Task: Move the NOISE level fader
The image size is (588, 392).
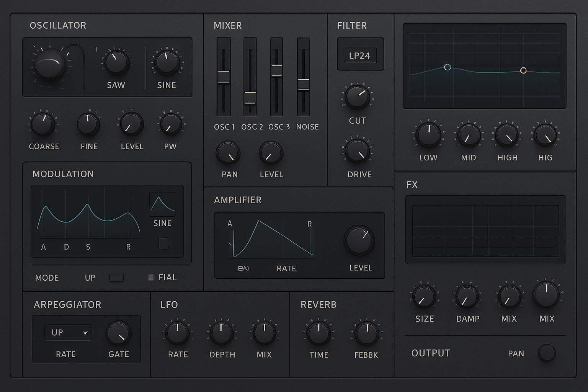Action: tap(304, 83)
